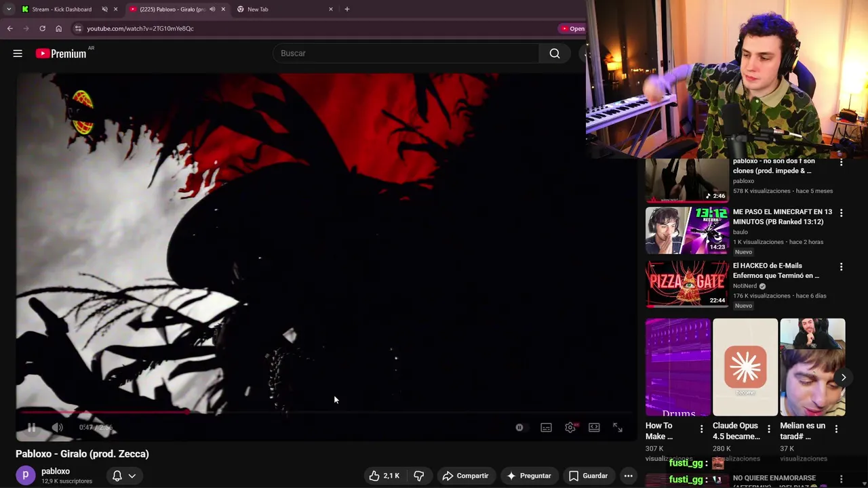
Task: Open the player settings gear
Action: click(x=570, y=428)
